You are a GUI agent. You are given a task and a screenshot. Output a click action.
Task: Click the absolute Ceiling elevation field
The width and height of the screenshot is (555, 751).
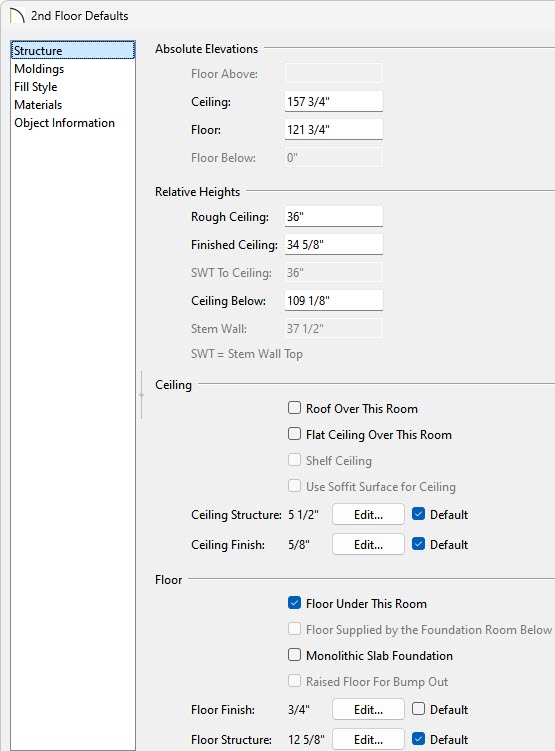tap(334, 102)
